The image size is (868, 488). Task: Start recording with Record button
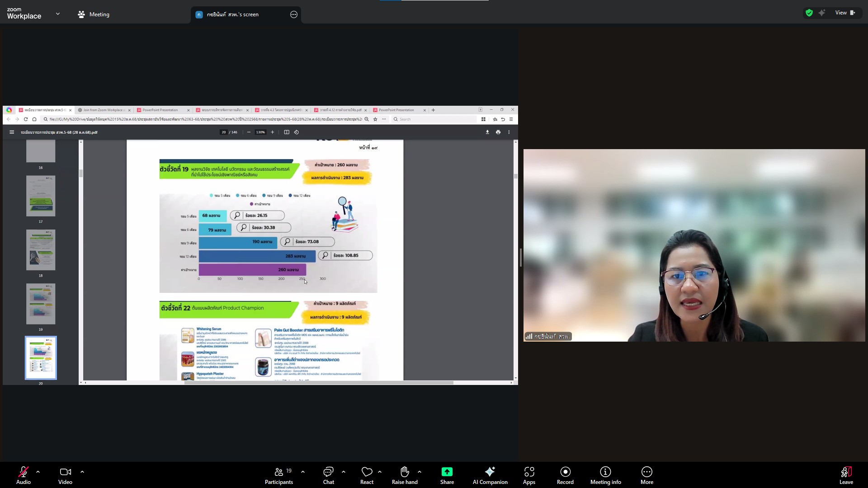point(565,472)
